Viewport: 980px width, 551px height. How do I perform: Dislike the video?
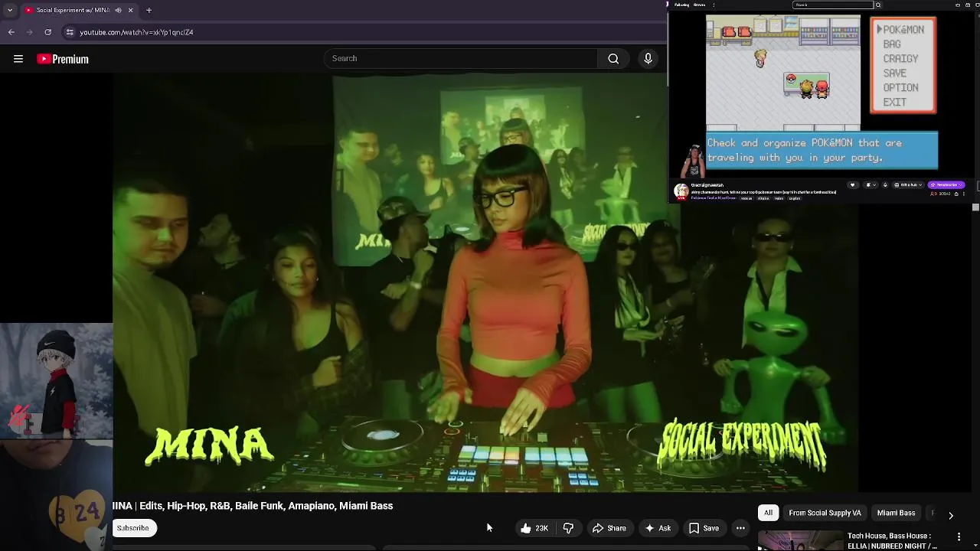point(568,528)
